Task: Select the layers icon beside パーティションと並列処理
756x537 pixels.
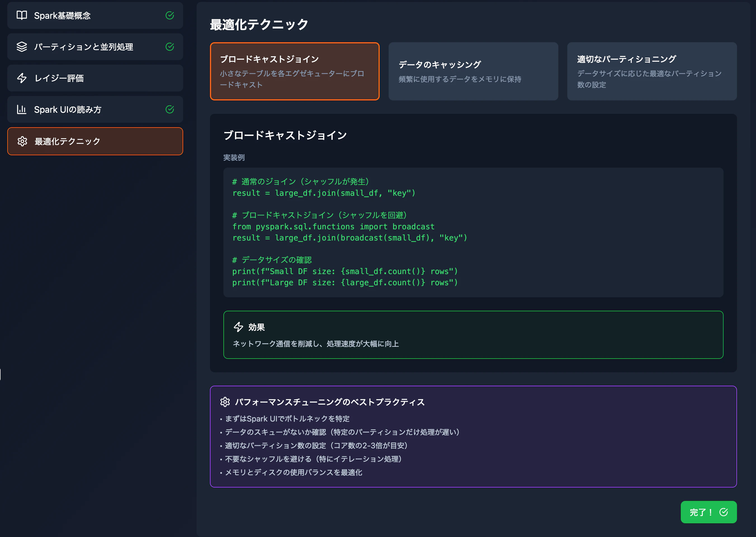Action: click(22, 47)
